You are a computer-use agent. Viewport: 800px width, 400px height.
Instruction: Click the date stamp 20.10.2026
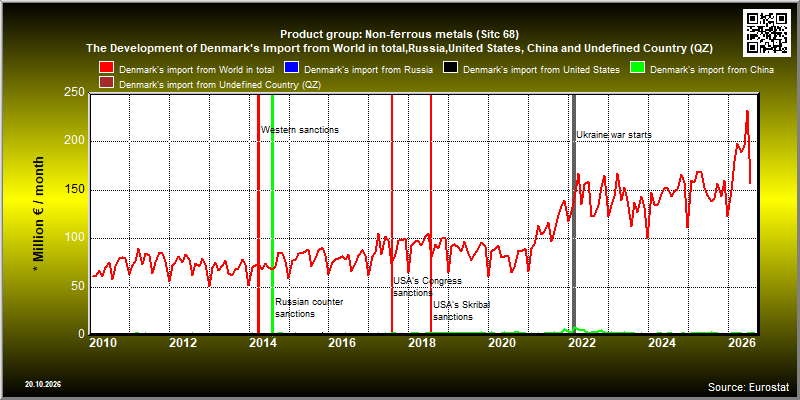coord(42,384)
